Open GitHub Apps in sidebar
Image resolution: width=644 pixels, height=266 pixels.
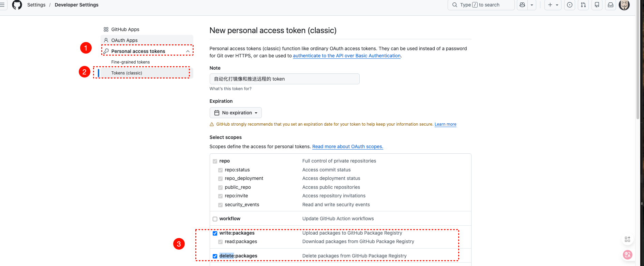tap(125, 29)
